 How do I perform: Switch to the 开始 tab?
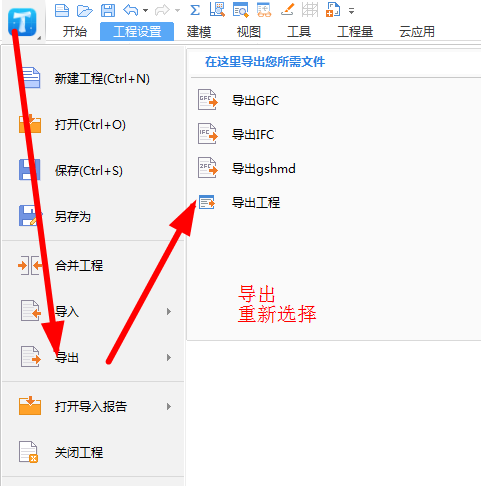pos(75,32)
